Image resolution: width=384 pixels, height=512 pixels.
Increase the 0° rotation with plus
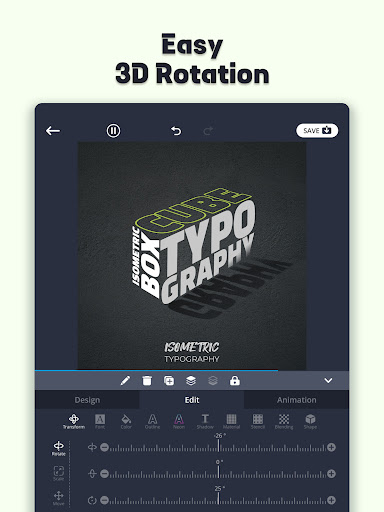click(x=331, y=474)
